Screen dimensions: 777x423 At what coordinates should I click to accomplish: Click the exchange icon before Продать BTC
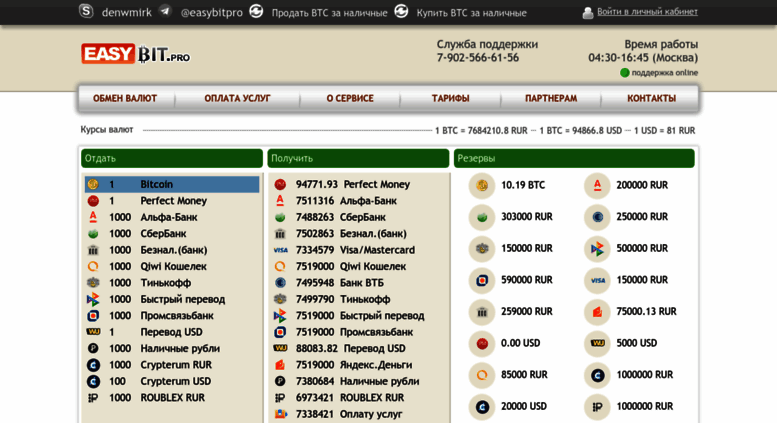pyautogui.click(x=256, y=11)
